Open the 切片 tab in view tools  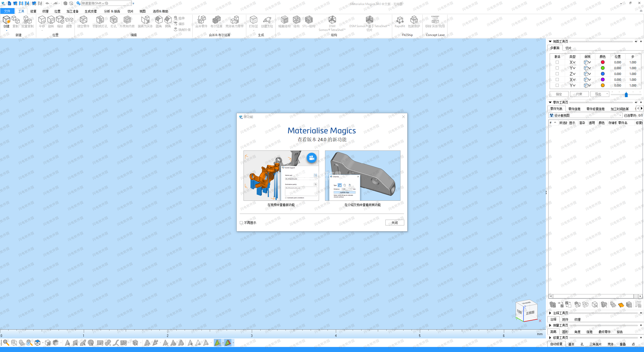(568, 48)
